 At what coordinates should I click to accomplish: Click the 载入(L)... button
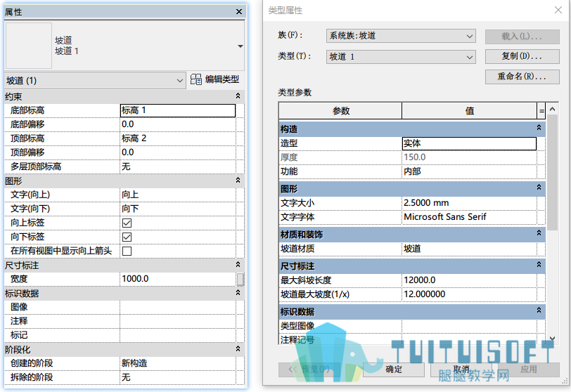coord(522,37)
